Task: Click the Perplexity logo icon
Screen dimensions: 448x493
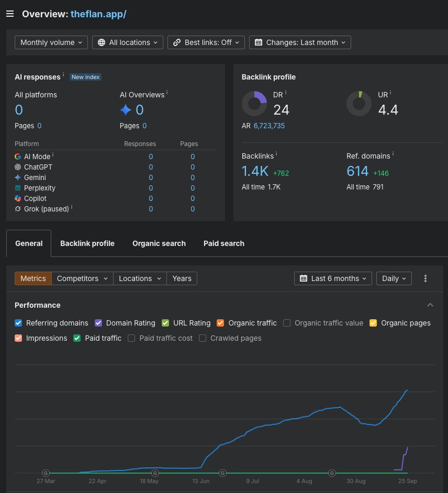Action: pyautogui.click(x=18, y=188)
